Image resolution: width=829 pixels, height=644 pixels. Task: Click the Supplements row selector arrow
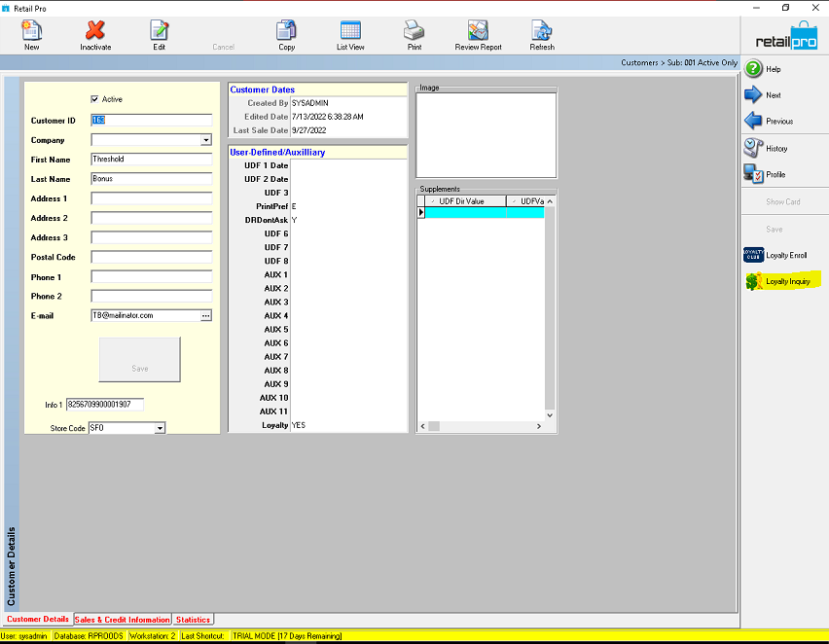421,212
